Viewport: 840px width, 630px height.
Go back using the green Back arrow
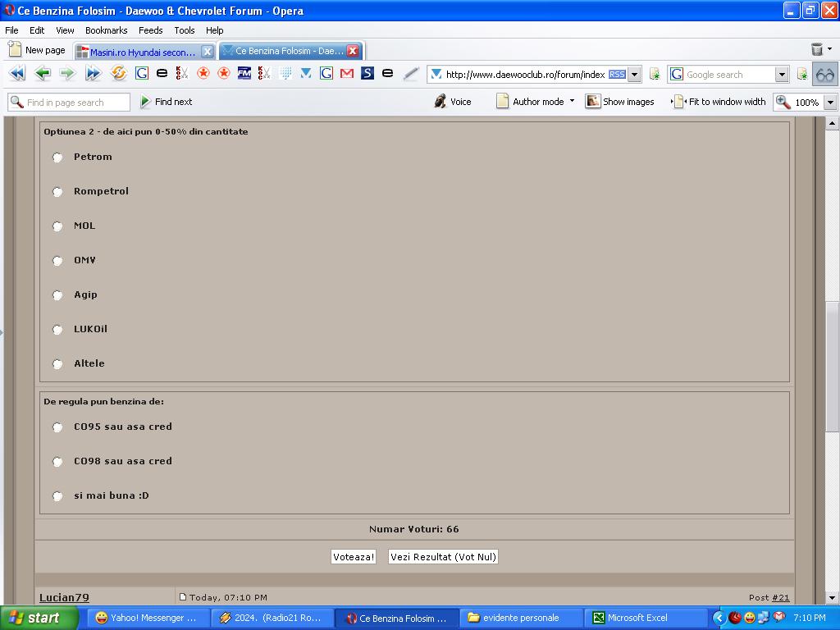coord(42,74)
